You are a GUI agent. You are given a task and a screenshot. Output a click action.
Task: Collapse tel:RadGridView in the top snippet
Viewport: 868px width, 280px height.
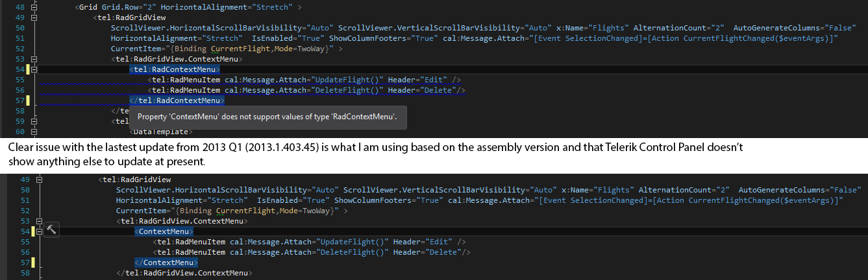pyautogui.click(x=34, y=17)
